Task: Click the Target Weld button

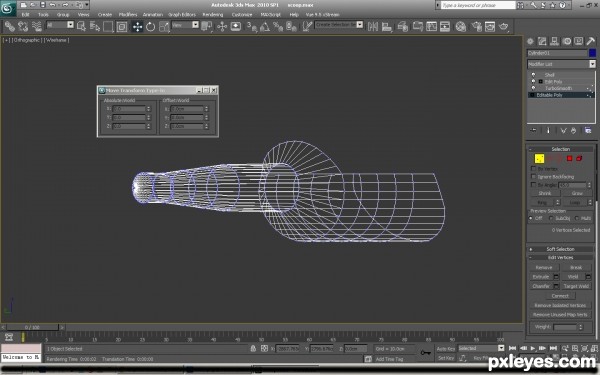Action: [576, 286]
